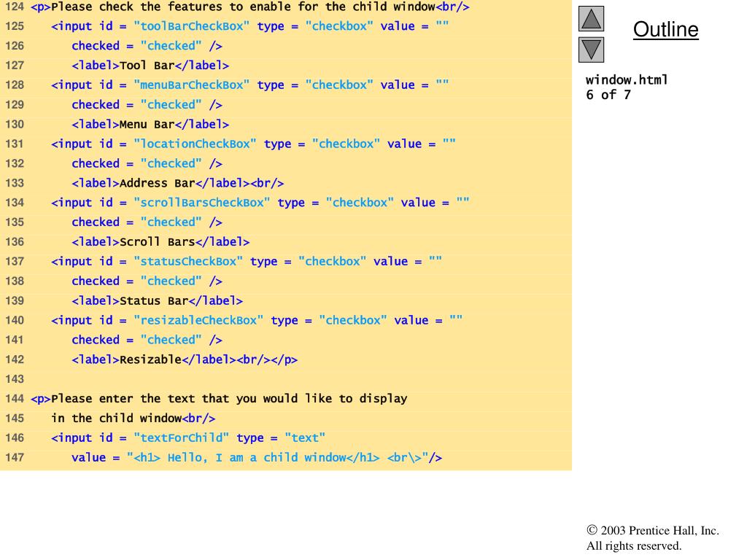Select the "textForChild" id string
This screenshot has width=747, height=560.
pos(181,437)
